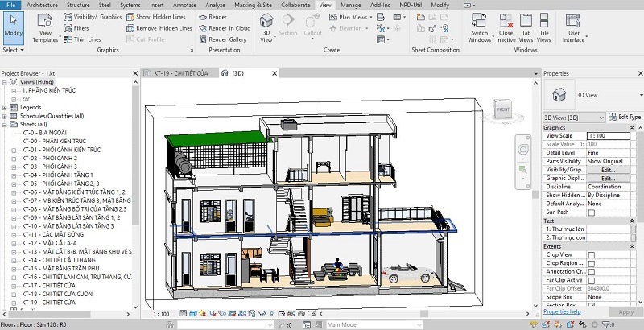This screenshot has height=330, width=644.
Task: Click Apply in Properties panel
Action: coord(626,312)
